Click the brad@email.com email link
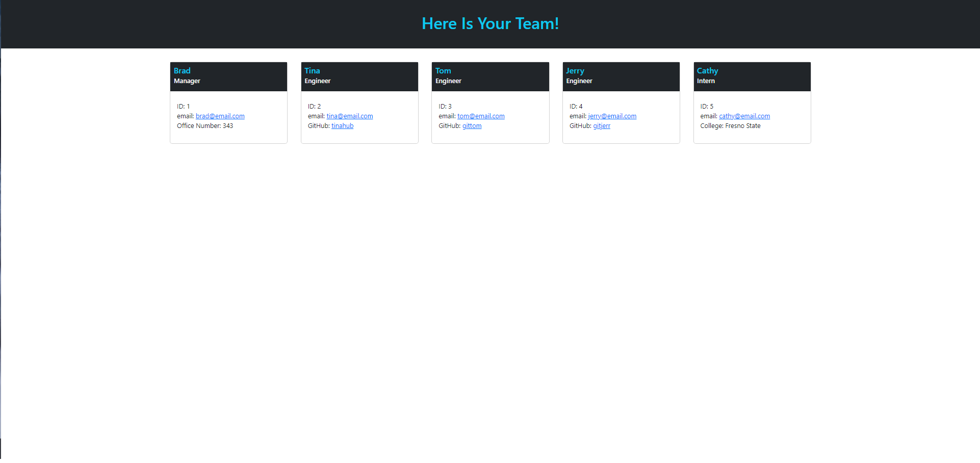 [220, 116]
